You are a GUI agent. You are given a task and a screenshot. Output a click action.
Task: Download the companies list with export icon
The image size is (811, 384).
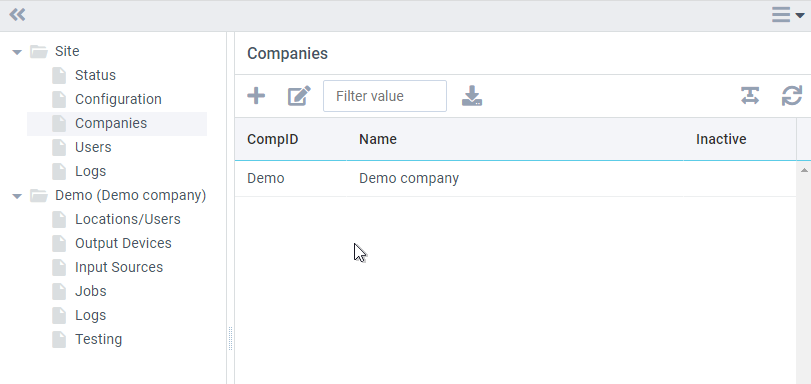(x=472, y=96)
